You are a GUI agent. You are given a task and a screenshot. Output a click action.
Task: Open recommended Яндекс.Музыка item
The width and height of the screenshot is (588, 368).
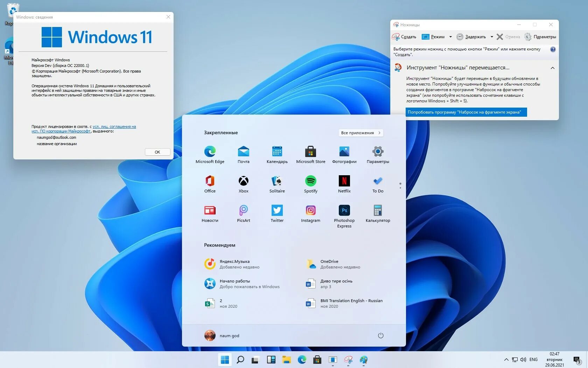pyautogui.click(x=232, y=264)
